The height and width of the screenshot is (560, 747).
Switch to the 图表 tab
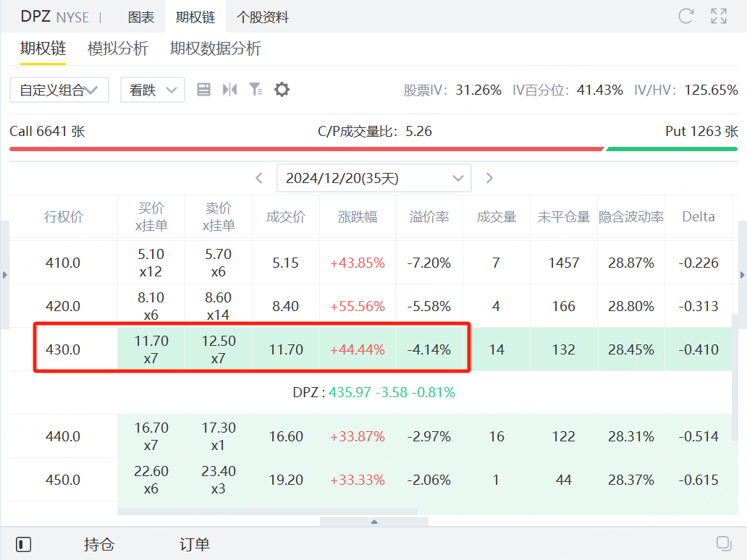coord(141,17)
